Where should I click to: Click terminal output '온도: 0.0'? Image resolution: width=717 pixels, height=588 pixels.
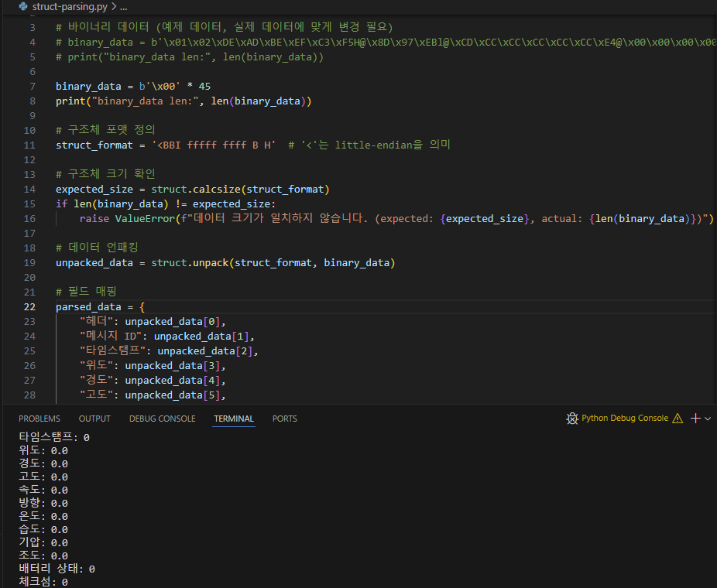click(43, 516)
